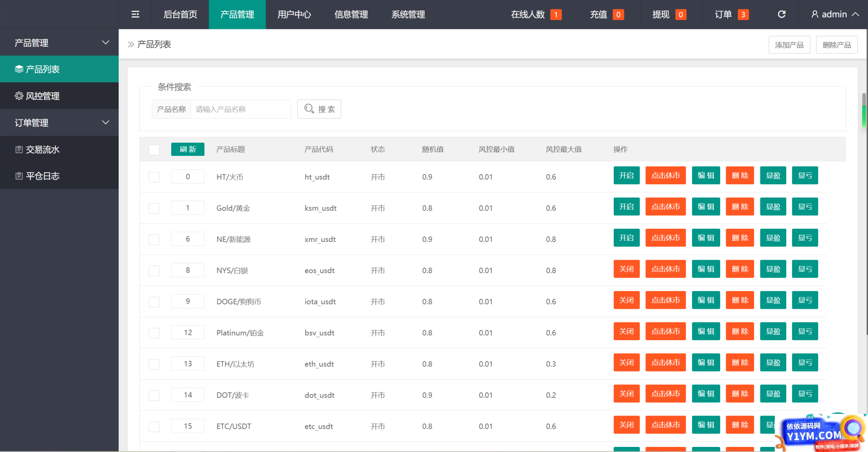Click the 删除产品 button
This screenshot has height=452, width=868.
(x=837, y=45)
